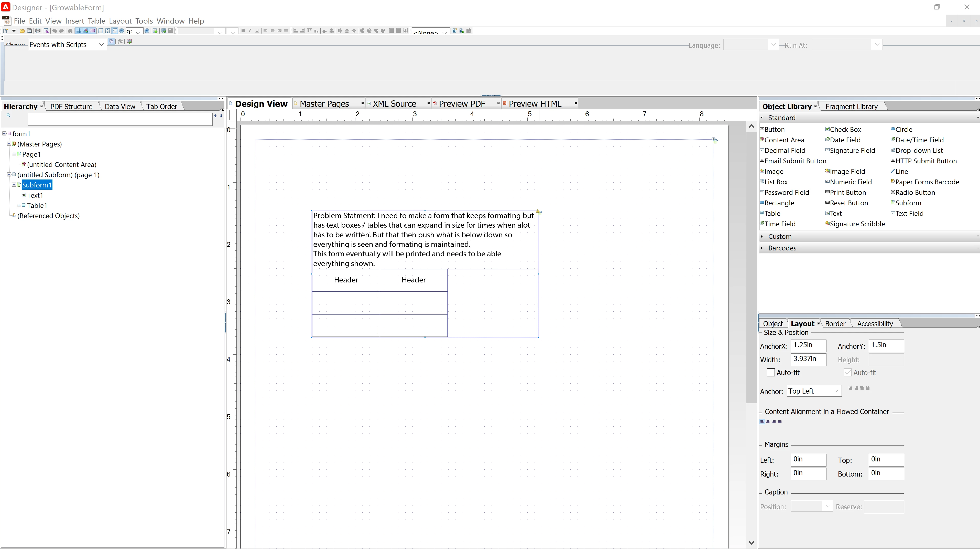Enable the Width Auto-fit checkbox

771,372
